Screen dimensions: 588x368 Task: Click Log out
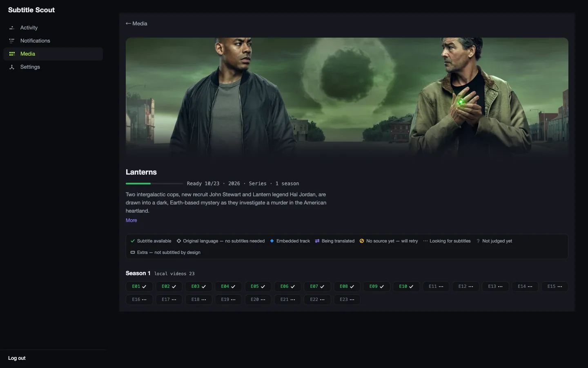click(17, 358)
